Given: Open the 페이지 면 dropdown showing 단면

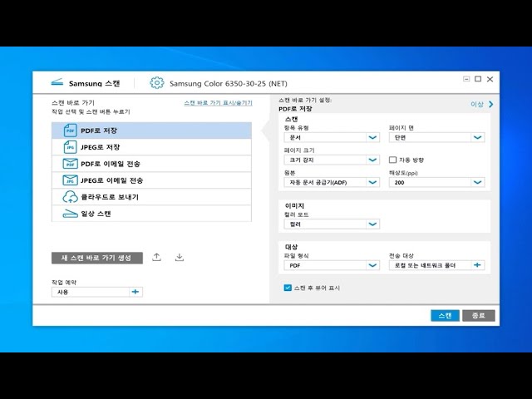Looking at the screenshot, I should coord(436,137).
